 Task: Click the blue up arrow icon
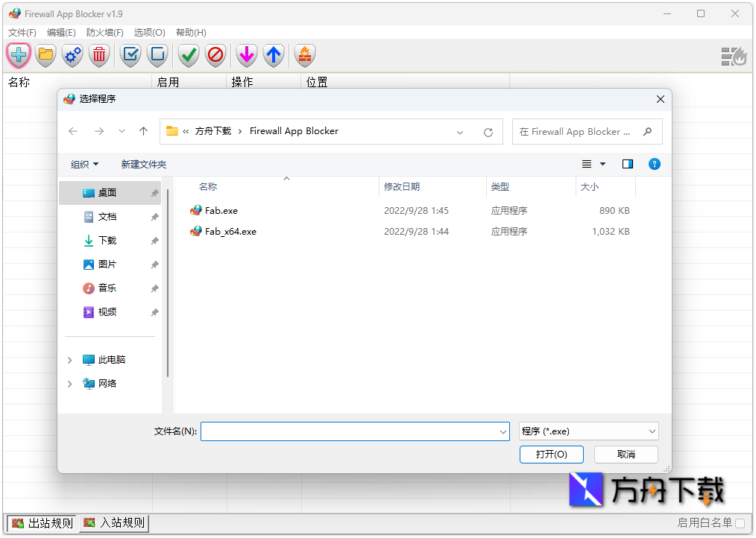[x=274, y=55]
